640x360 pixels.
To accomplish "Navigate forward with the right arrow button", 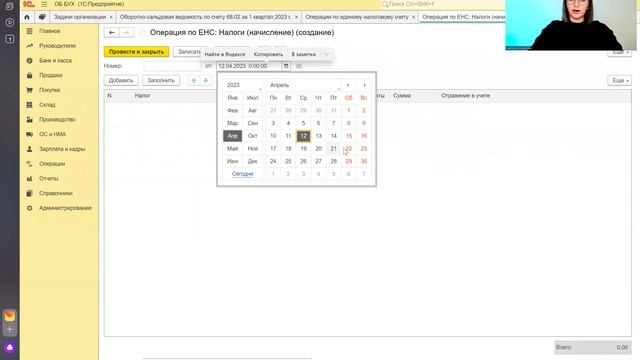I will point(127,33).
